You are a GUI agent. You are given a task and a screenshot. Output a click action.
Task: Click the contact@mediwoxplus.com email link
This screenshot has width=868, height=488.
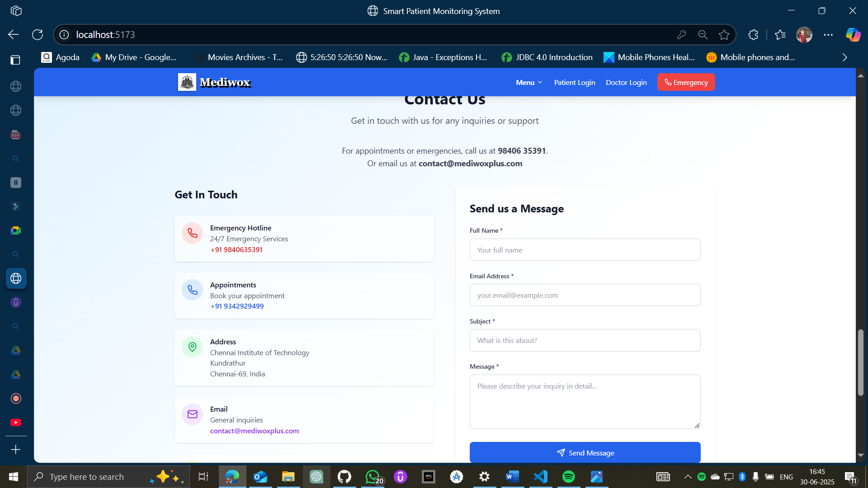click(254, 431)
